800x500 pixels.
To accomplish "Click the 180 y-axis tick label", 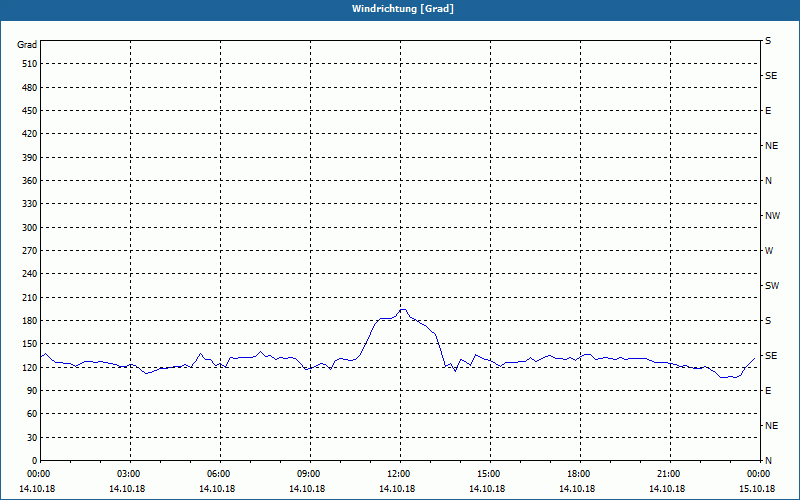I will (x=30, y=321).
